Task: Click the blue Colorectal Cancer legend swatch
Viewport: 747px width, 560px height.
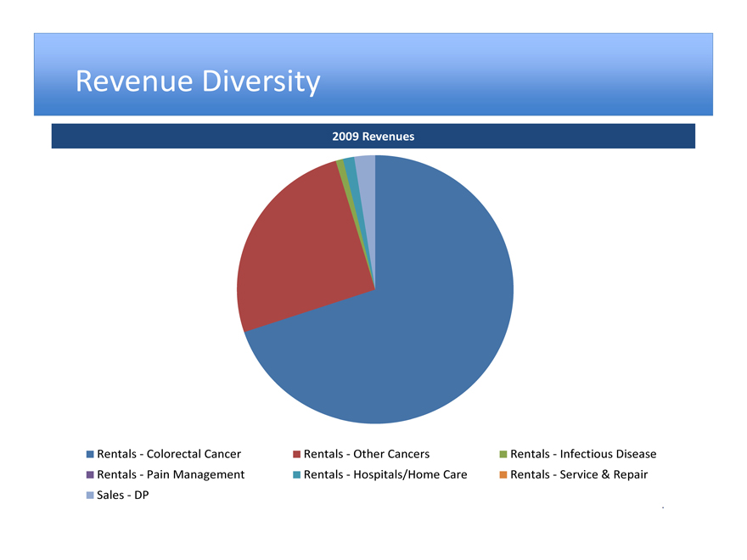Action: [x=90, y=454]
